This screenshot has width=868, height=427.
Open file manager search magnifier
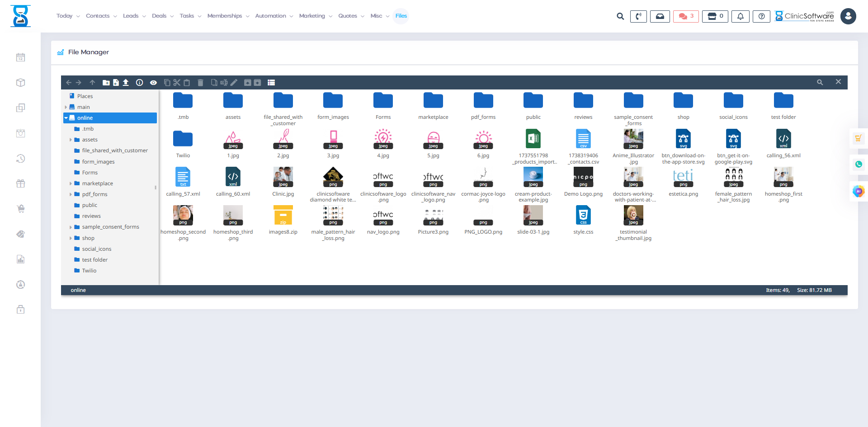pyautogui.click(x=820, y=83)
